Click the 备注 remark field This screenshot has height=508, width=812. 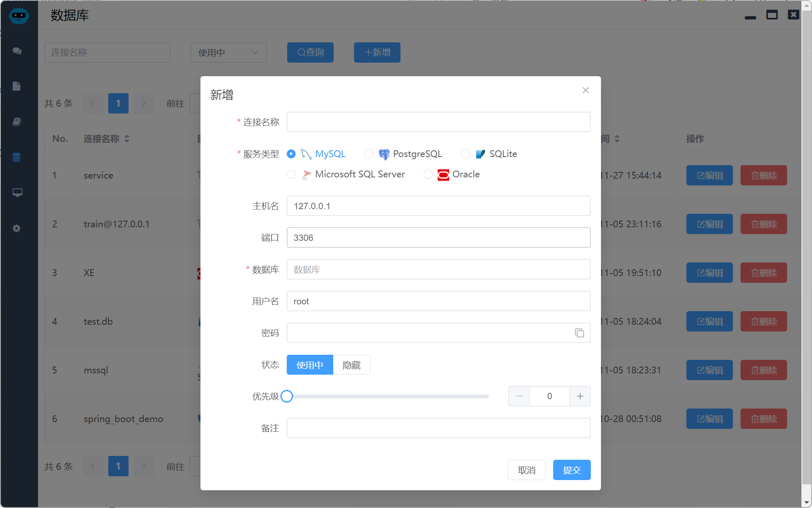439,428
